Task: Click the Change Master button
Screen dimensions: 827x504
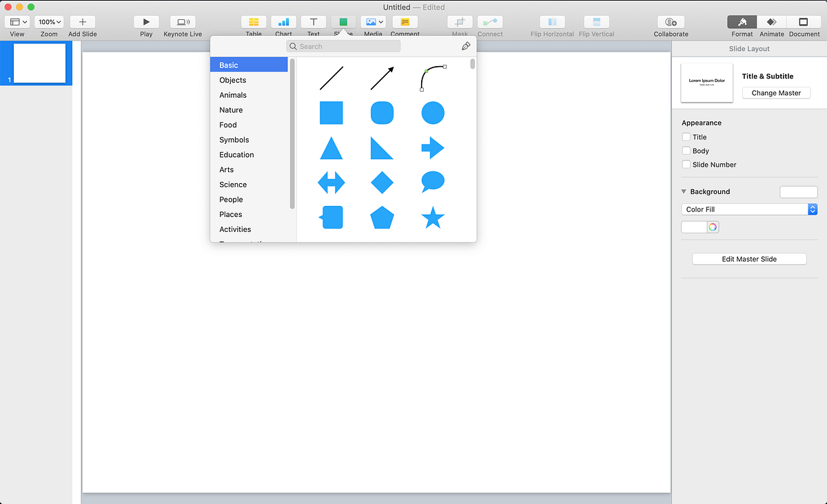Action: tap(776, 93)
